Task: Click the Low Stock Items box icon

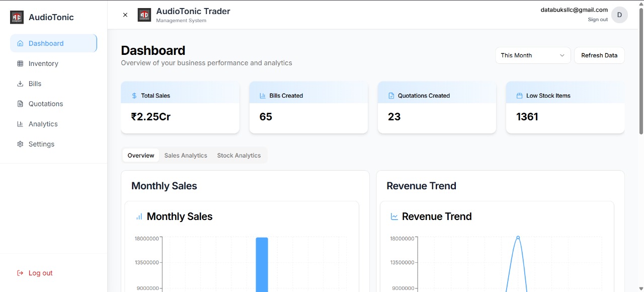Action: tap(519, 96)
